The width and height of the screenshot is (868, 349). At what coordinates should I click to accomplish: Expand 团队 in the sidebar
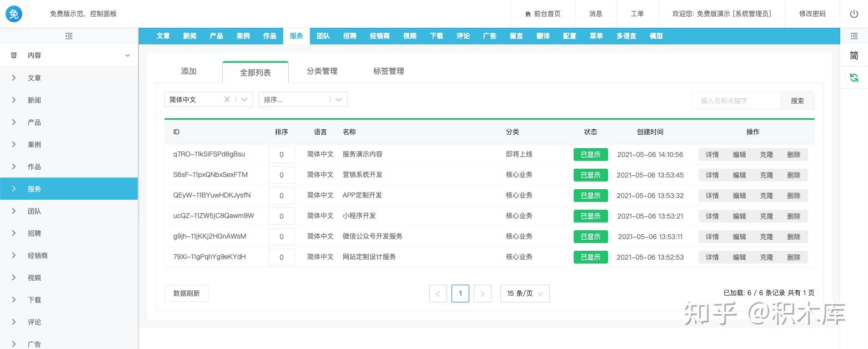point(69,211)
